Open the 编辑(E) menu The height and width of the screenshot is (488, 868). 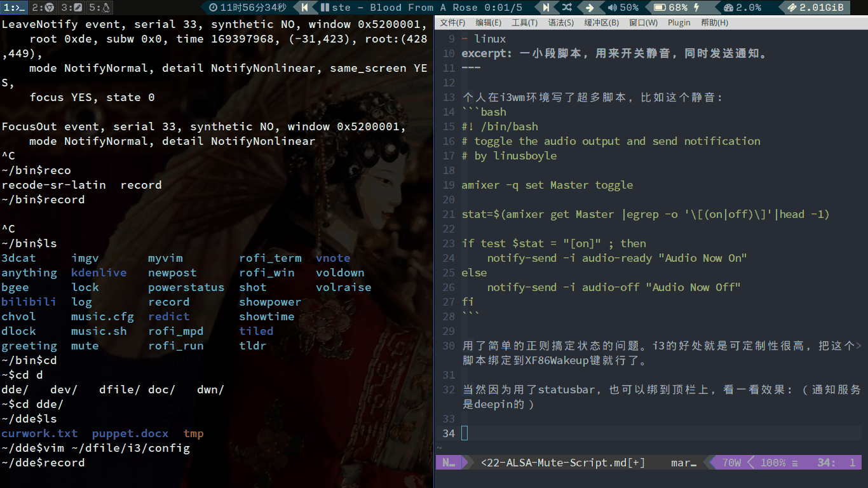(488, 23)
